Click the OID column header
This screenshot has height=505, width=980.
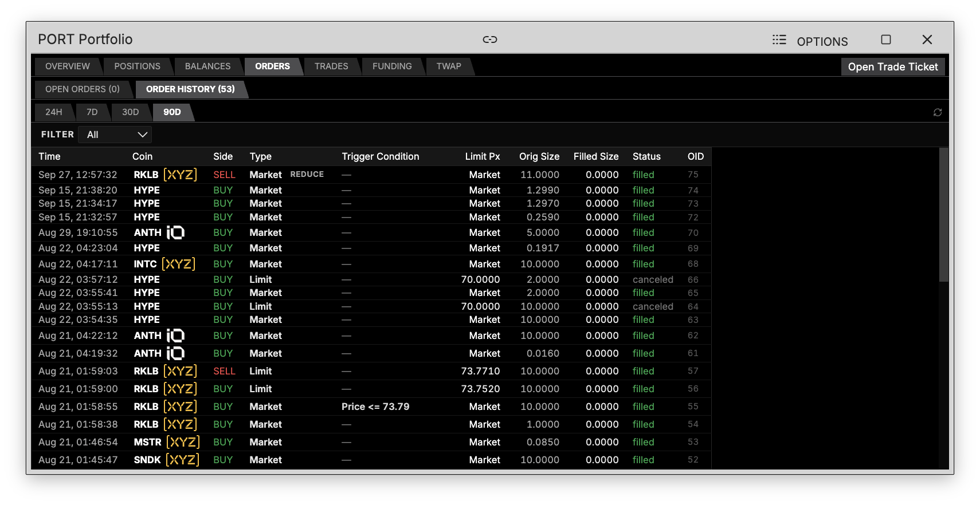(x=695, y=156)
